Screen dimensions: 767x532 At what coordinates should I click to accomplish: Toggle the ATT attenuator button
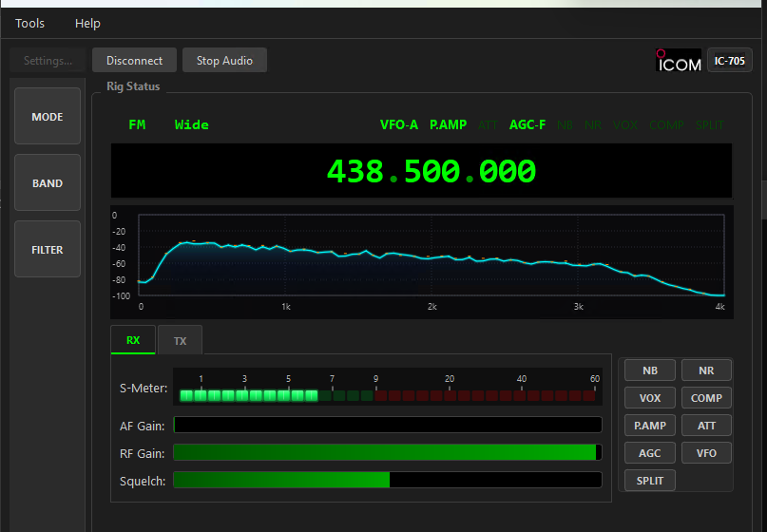coord(706,426)
